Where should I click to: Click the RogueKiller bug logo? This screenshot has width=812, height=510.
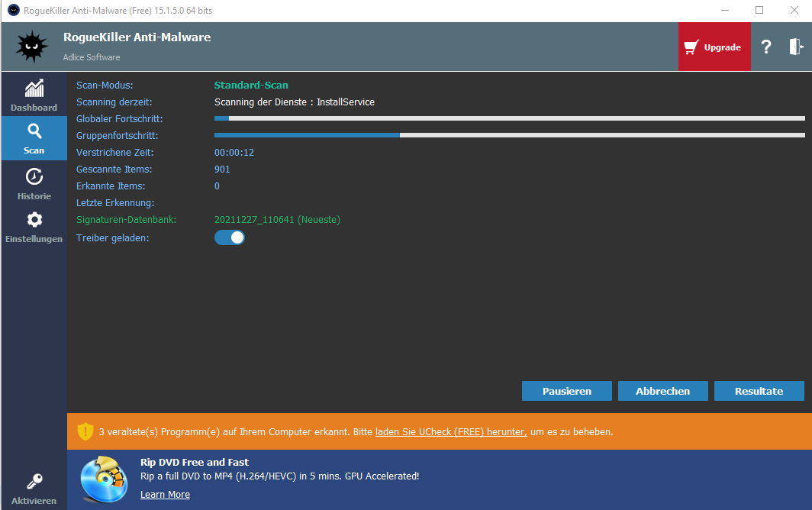point(32,47)
